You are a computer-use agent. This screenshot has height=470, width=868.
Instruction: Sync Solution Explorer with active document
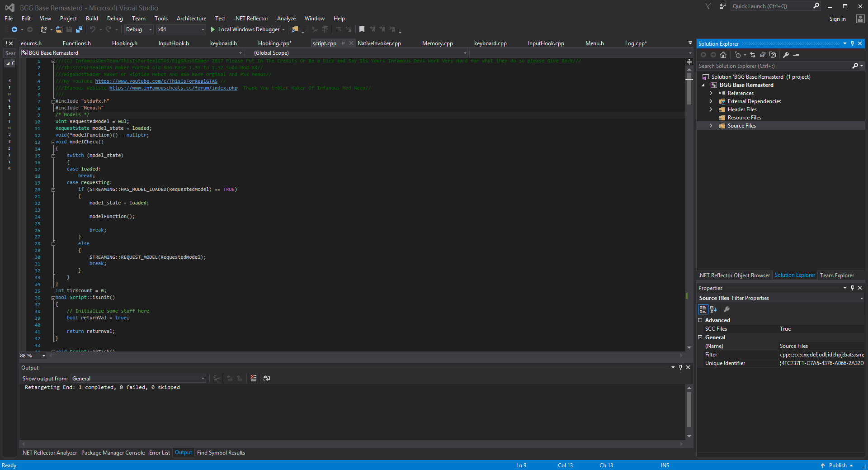pos(753,55)
